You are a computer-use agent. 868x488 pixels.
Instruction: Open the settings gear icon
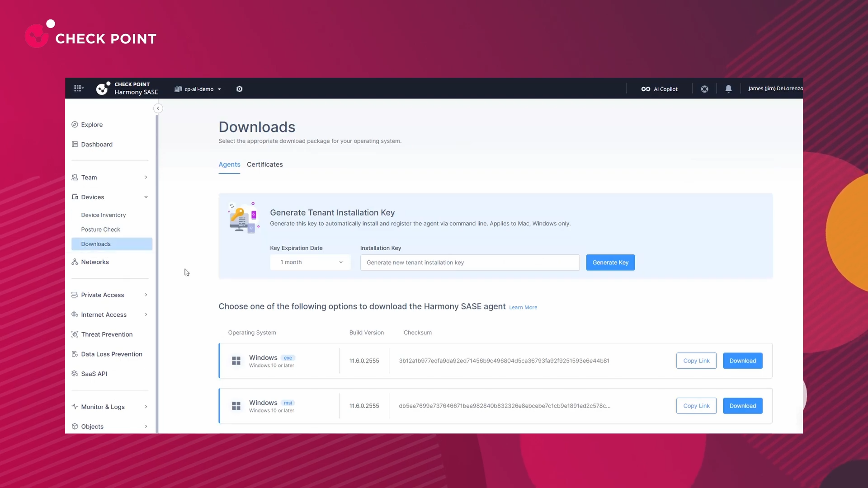240,89
